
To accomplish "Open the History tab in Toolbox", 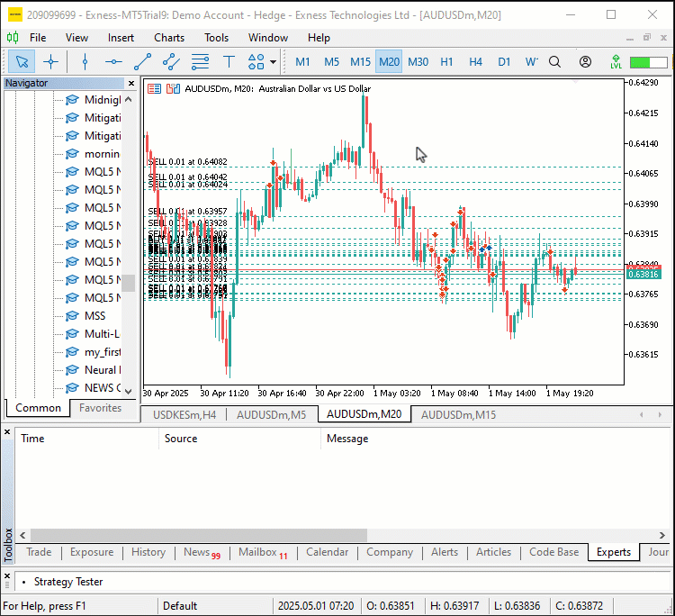I will click(148, 552).
